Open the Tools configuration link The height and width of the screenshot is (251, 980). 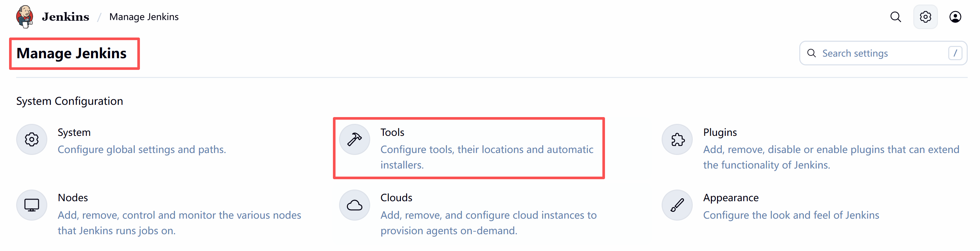coord(392,132)
